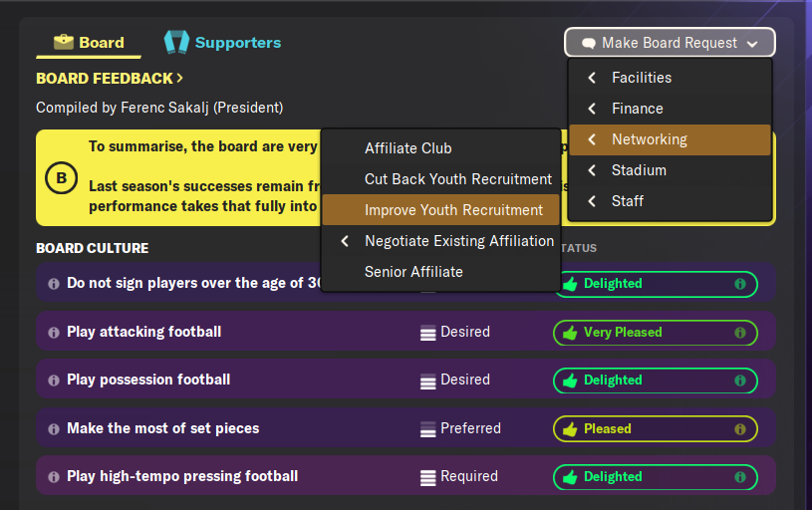Open the Board Feedback link
The image size is (812, 510).
(x=110, y=78)
